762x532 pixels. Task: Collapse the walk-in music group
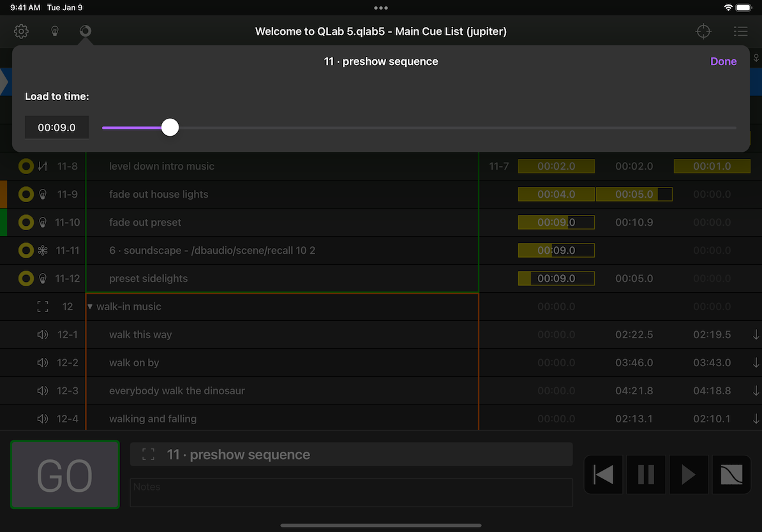pos(91,307)
